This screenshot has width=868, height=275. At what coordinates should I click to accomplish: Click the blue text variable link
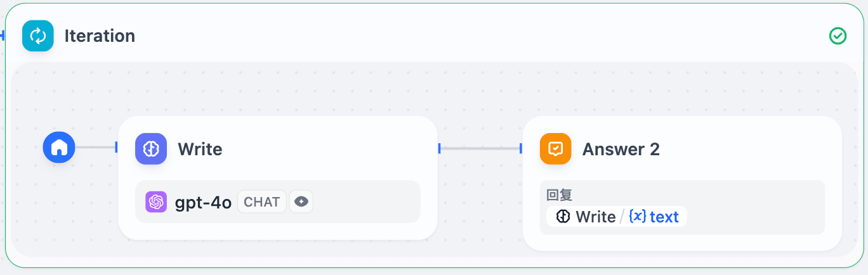click(664, 217)
